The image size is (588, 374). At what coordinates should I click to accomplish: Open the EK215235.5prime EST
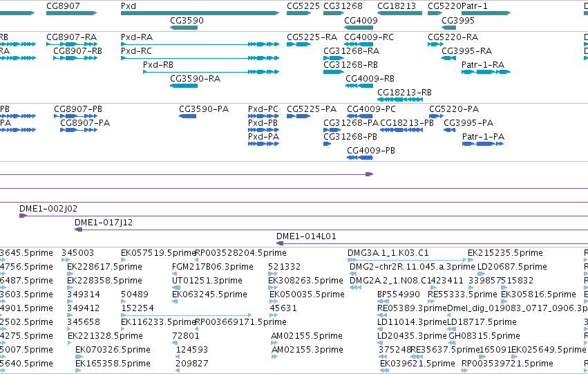[x=471, y=259]
